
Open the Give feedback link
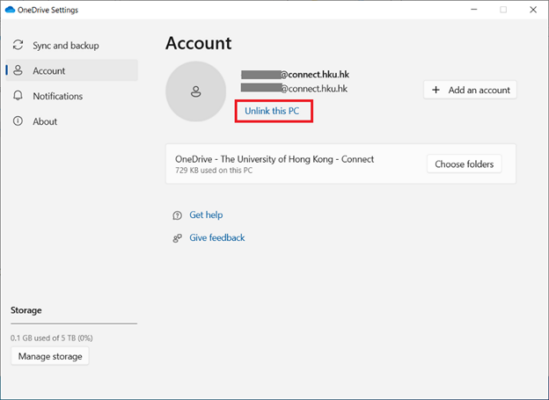(x=217, y=238)
